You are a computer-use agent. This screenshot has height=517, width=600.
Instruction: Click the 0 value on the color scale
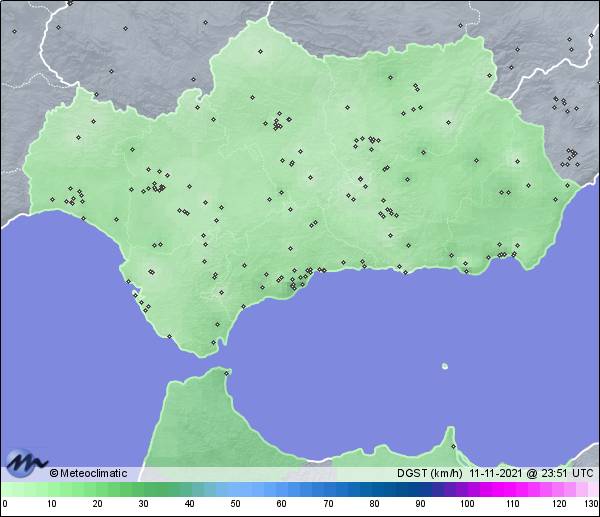(x=5, y=503)
